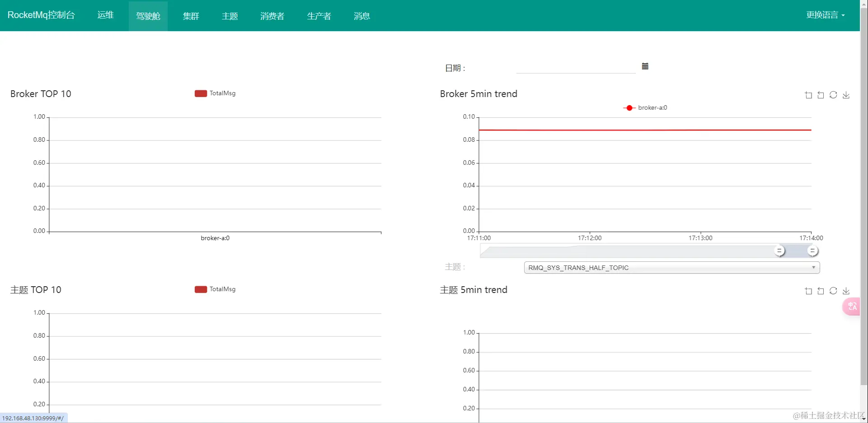Open the 消费者 menu item
The height and width of the screenshot is (423, 868).
[x=272, y=16]
